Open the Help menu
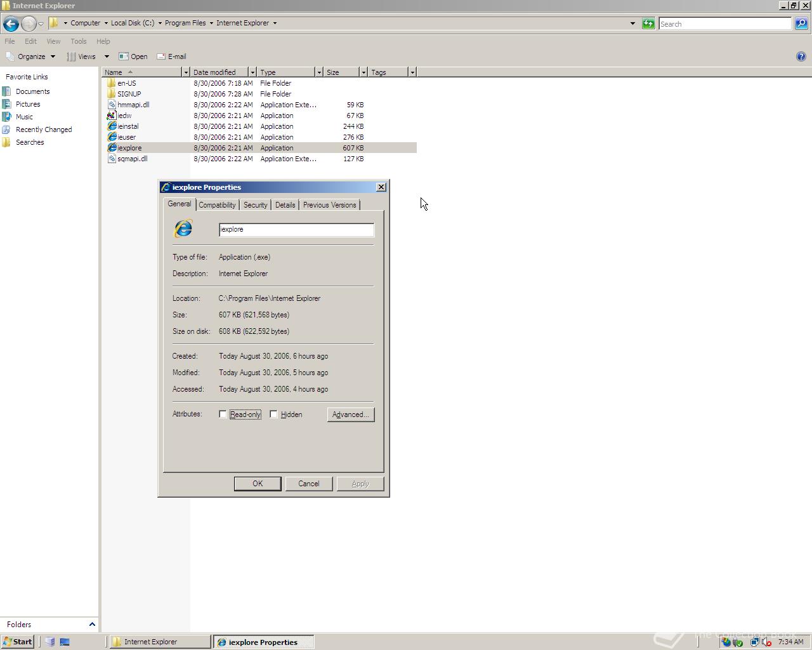Screen dimensions: 812x650 tap(103, 41)
